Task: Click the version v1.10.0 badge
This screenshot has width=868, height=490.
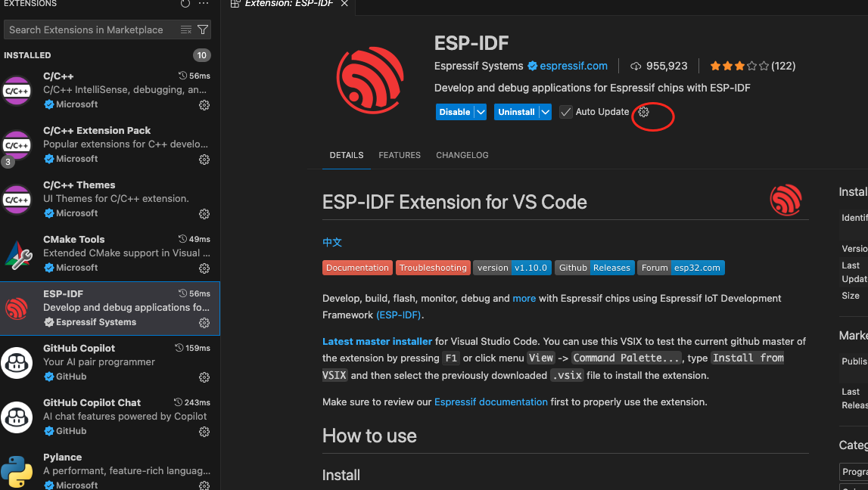Action: (512, 268)
